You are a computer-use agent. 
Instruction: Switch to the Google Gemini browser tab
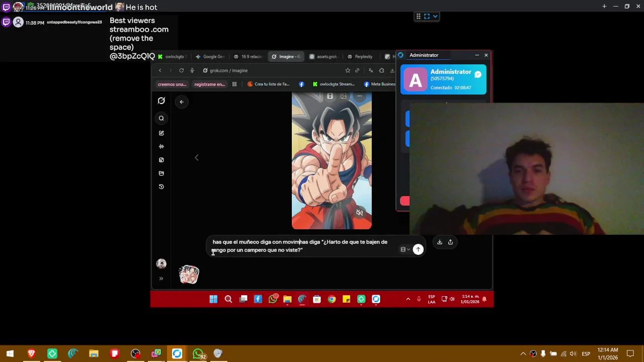(x=210, y=57)
